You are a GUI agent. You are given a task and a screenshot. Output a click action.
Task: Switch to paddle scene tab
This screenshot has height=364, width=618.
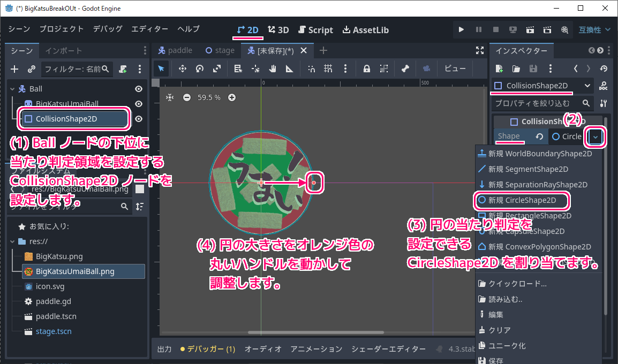[x=175, y=50]
